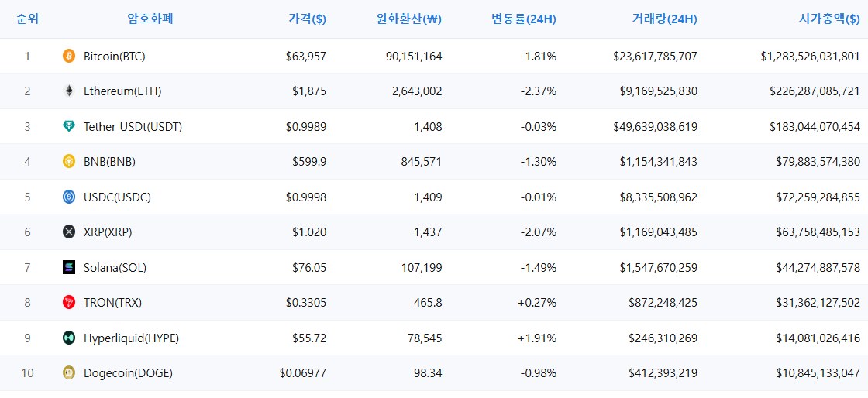The height and width of the screenshot is (398, 868).
Task: Select BNB price $599.9
Action: point(309,161)
